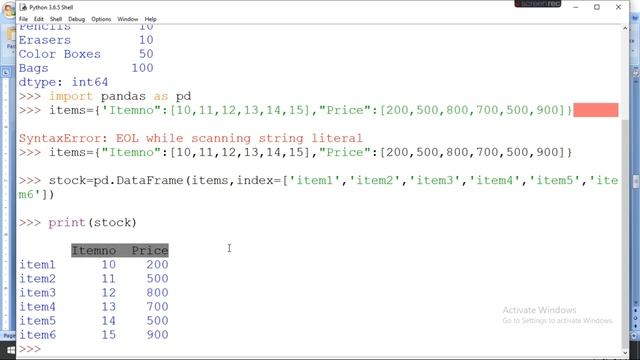
Task: Click the SyntaxError message line
Action: click(x=191, y=138)
